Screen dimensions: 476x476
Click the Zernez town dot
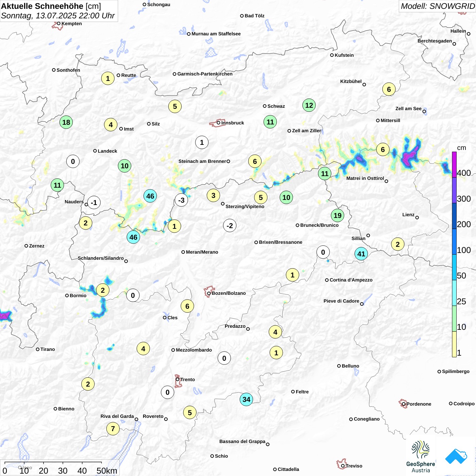26,245
